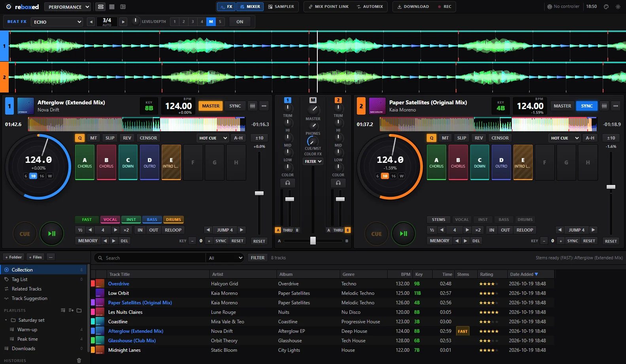Screen dimensions: 626x364
Task: Switch to the two-row layout view icon
Action: coord(101,7)
